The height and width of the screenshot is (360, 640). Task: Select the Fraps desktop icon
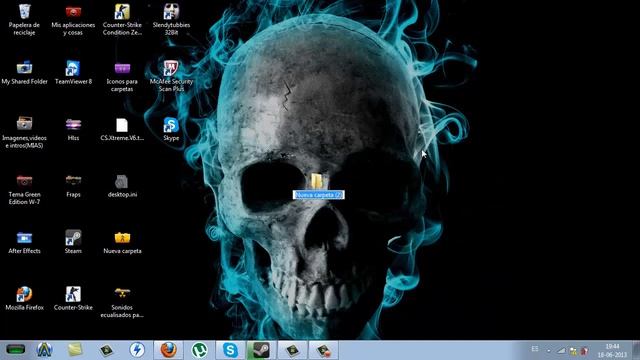[x=73, y=186]
